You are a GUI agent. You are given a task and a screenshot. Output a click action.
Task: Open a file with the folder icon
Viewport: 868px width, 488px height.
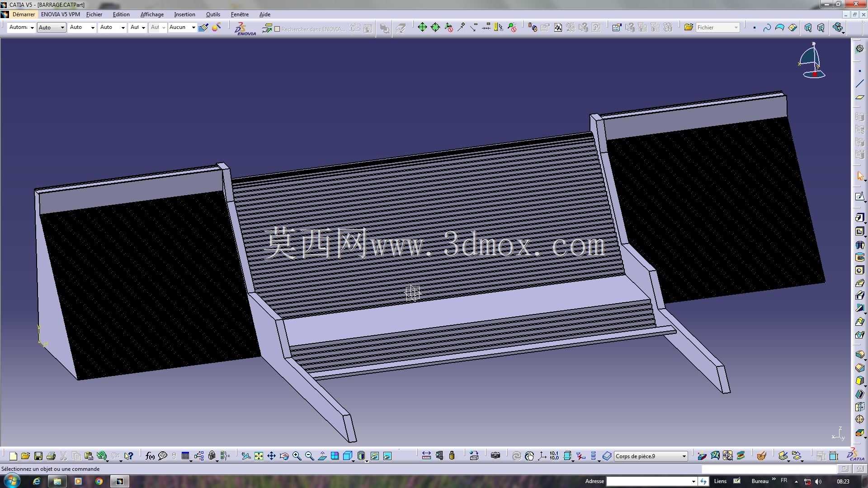[25, 456]
